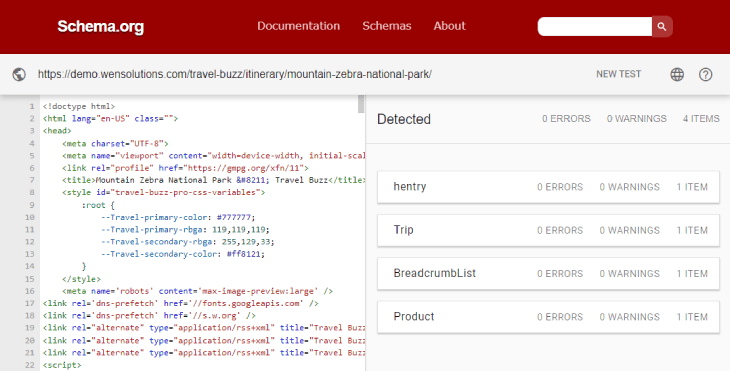Open the About menu item
This screenshot has height=371, width=730.
coord(449,26)
